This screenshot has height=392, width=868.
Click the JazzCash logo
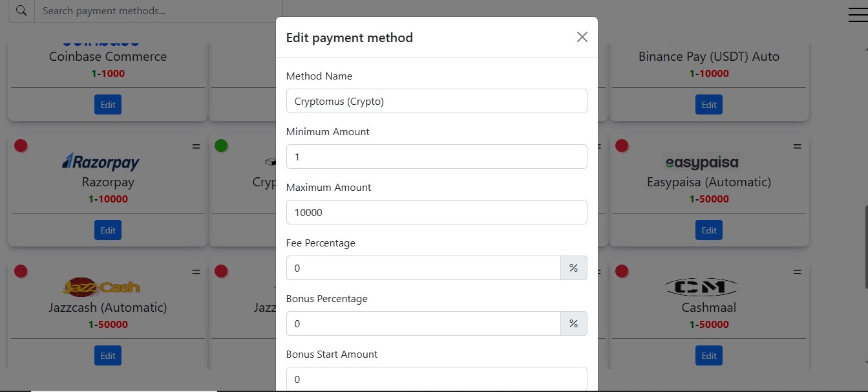(101, 287)
